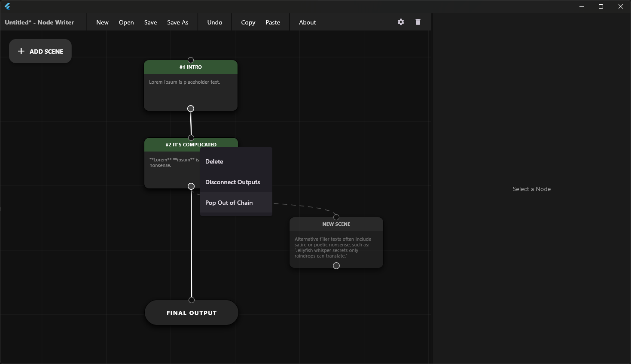Click the trash can icon in toolbar
Screen dimensions: 631x364
pyautogui.click(x=418, y=22)
